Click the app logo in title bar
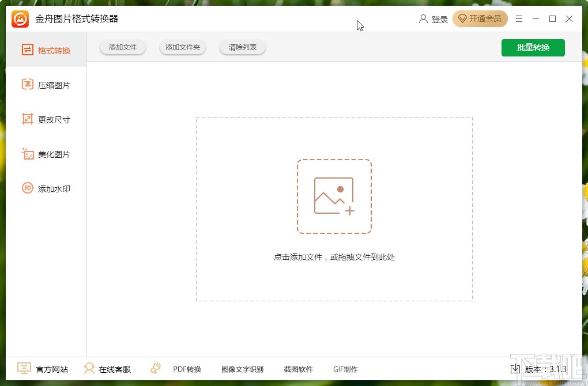Viewport: 588px width, 386px height. (18, 18)
